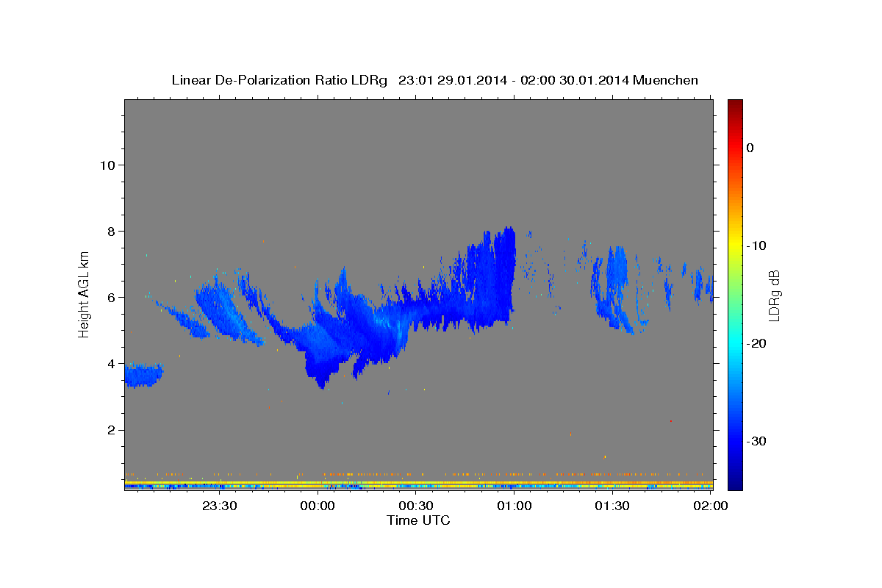The image size is (882, 588).
Task: Click the 'Time UTC' axis label
Action: click(418, 520)
